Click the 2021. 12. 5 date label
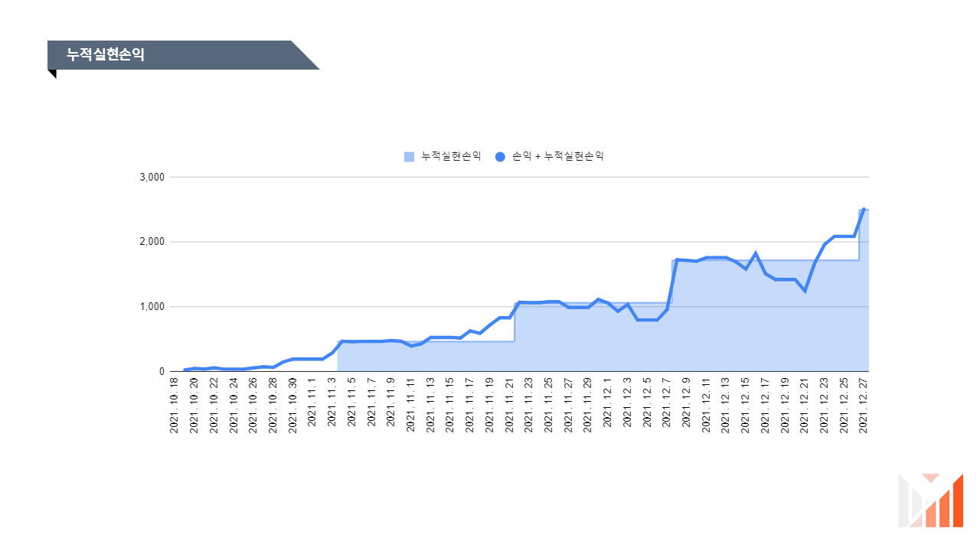Screen dimensions: 980x551 pyautogui.click(x=648, y=403)
